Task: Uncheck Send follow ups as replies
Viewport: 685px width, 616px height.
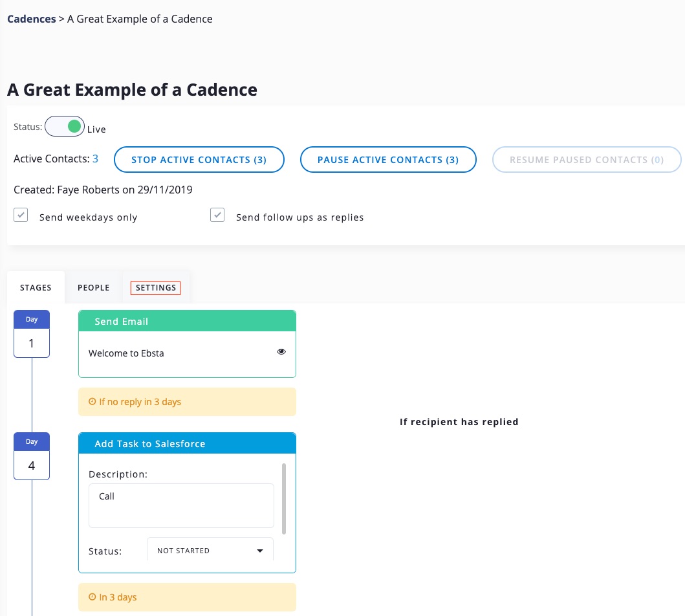Action: 217,215
